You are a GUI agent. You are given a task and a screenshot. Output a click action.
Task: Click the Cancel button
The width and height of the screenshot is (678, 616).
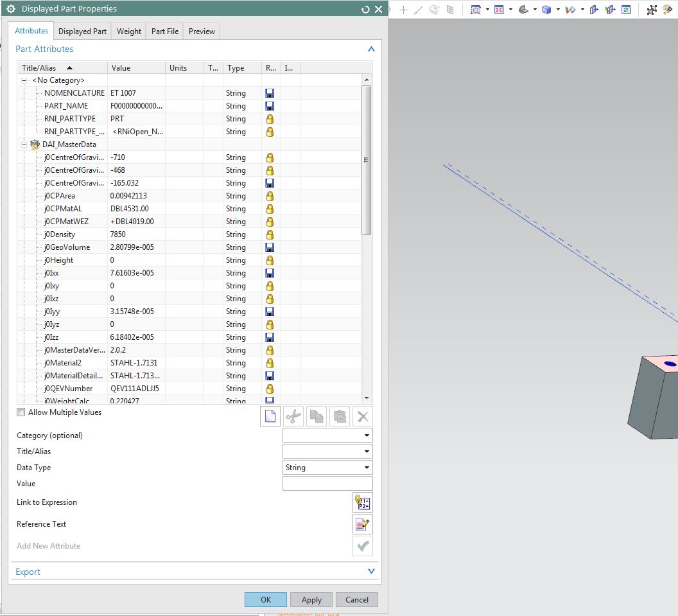[357, 599]
